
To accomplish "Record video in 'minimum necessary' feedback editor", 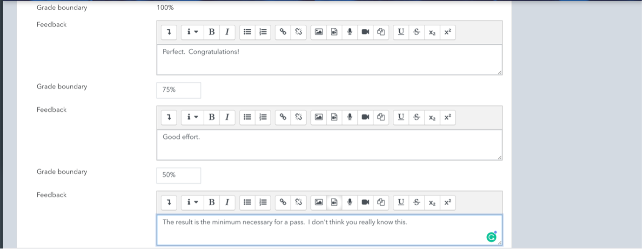I will pos(365,203).
